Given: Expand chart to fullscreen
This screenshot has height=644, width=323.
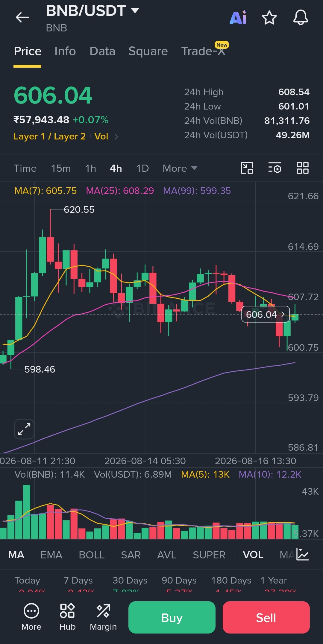Looking at the screenshot, I should [x=24, y=429].
